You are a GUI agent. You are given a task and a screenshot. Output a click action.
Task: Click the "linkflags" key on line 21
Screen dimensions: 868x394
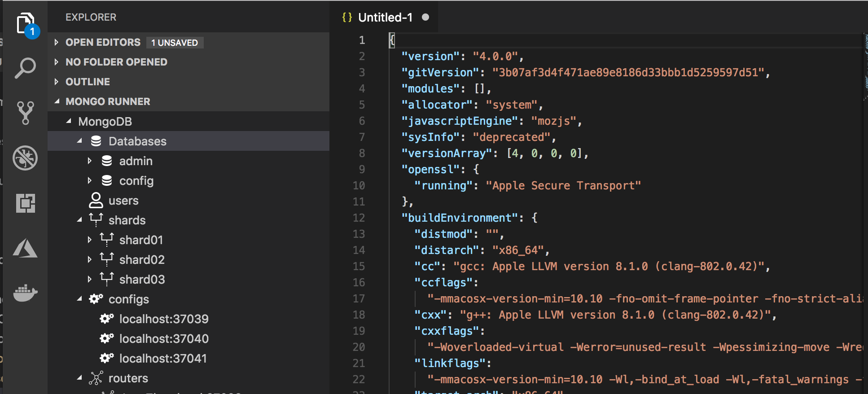(450, 363)
